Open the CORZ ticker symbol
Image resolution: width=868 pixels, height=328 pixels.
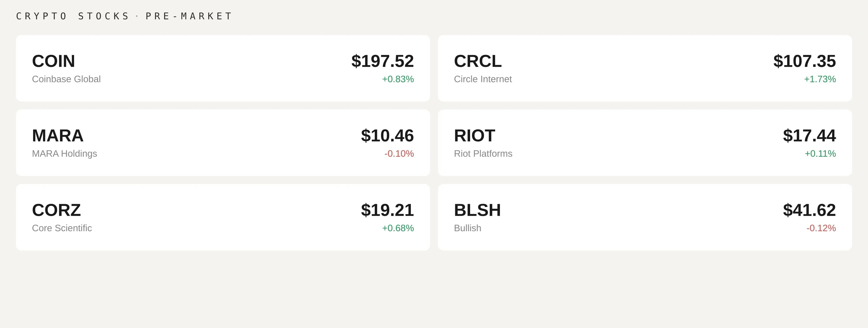[x=56, y=210]
